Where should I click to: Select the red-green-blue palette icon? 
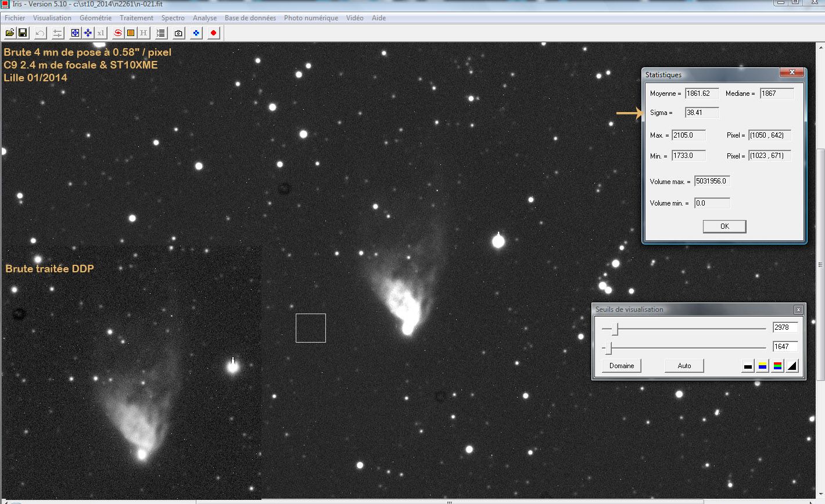pos(777,366)
